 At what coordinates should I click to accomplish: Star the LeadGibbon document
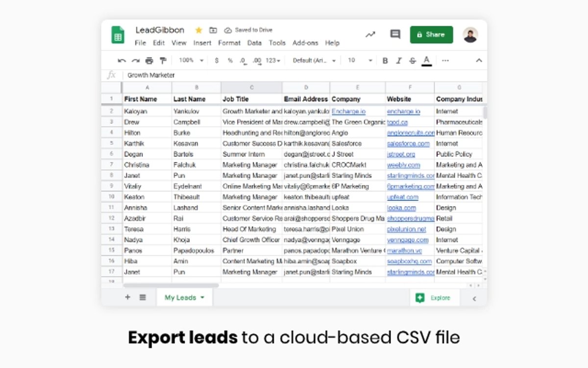pos(198,30)
